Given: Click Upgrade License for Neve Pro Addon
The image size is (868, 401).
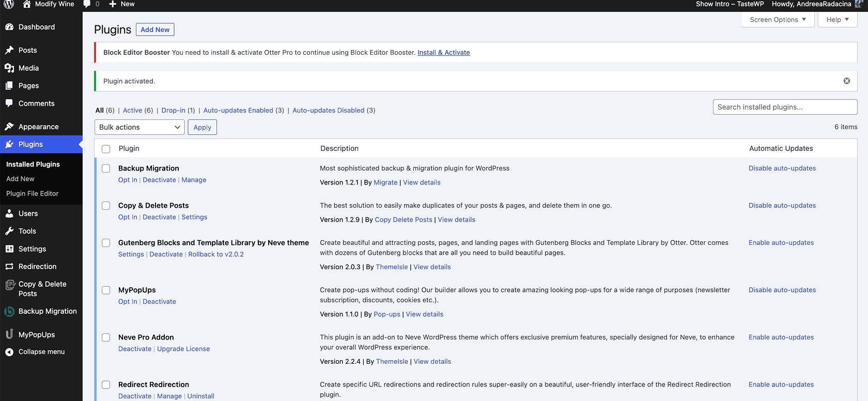Looking at the screenshot, I should 183,349.
